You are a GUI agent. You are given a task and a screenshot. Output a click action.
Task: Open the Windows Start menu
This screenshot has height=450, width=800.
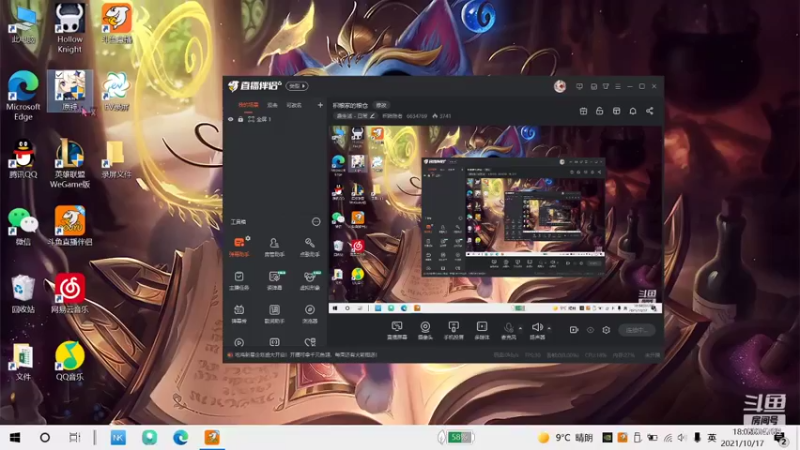[x=15, y=437]
